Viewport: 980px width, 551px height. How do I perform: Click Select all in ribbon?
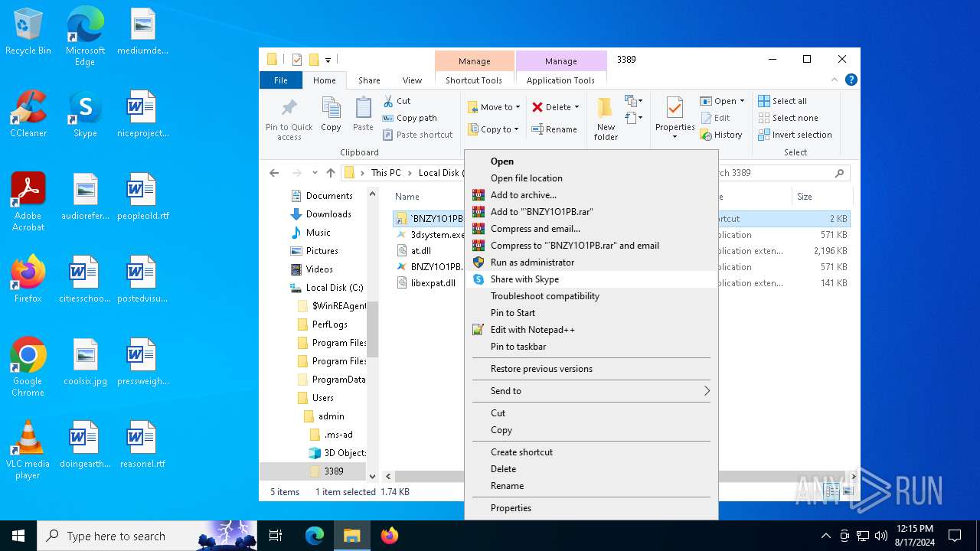pos(782,101)
